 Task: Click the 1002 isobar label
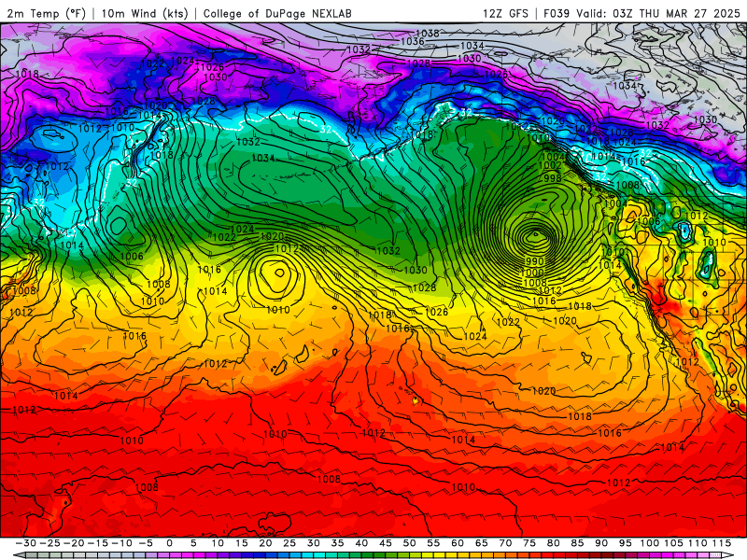coord(549,165)
